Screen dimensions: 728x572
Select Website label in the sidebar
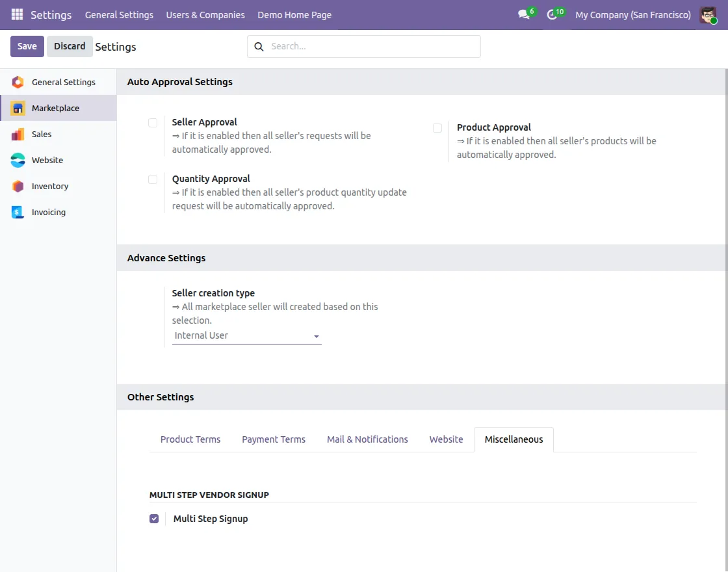point(47,160)
